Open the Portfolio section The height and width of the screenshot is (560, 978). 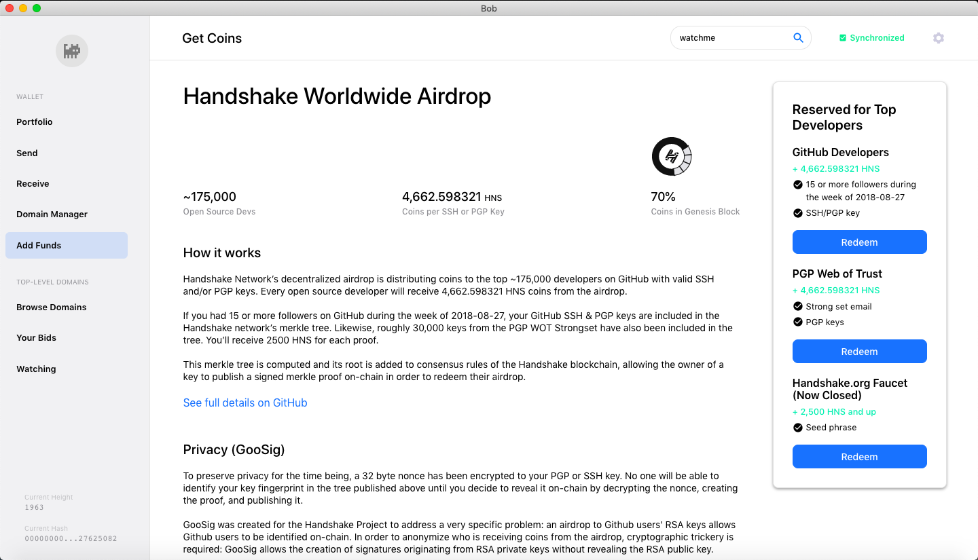(x=35, y=122)
